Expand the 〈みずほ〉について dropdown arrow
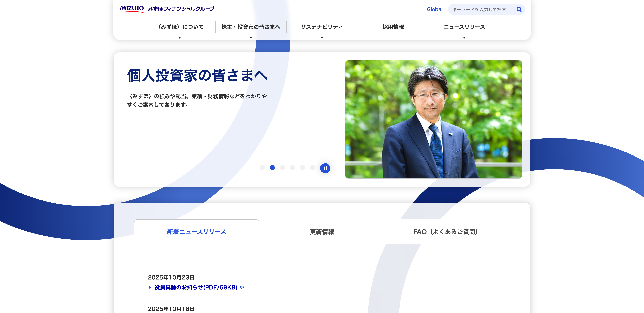644x313 pixels. pyautogui.click(x=179, y=37)
